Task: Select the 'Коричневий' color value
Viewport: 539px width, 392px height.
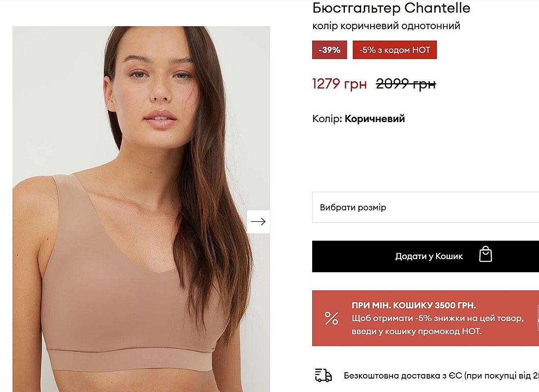Action: click(375, 119)
